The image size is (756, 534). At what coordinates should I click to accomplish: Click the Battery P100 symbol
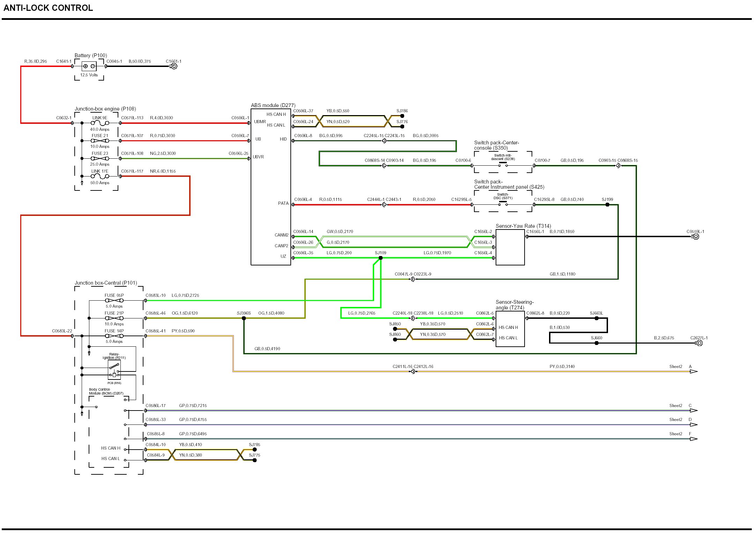(x=89, y=66)
